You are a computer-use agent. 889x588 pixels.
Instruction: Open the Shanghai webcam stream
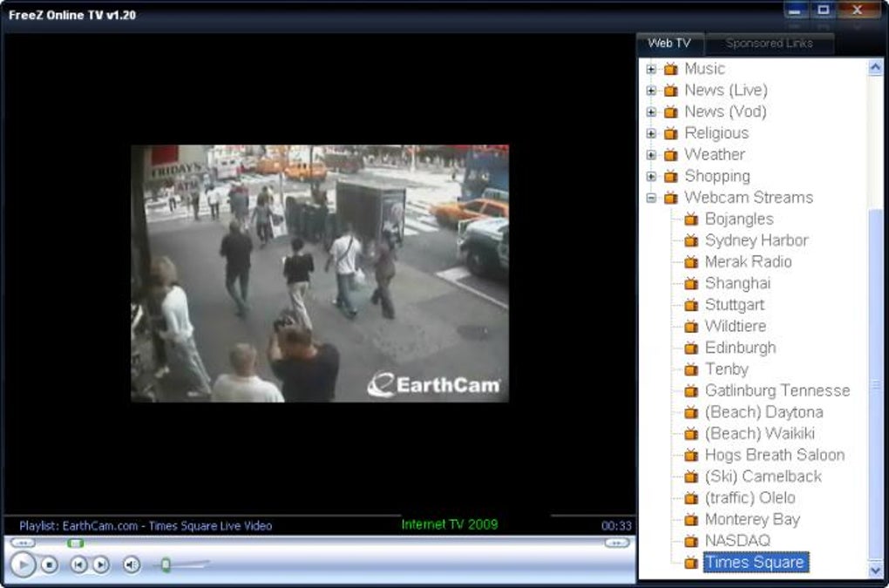[x=737, y=283]
